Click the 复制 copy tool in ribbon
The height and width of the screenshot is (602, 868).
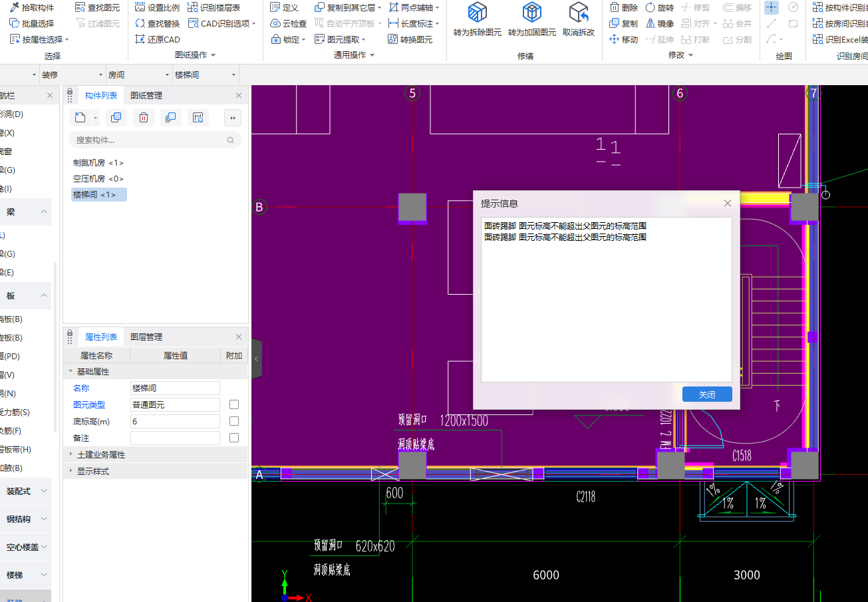pos(624,23)
